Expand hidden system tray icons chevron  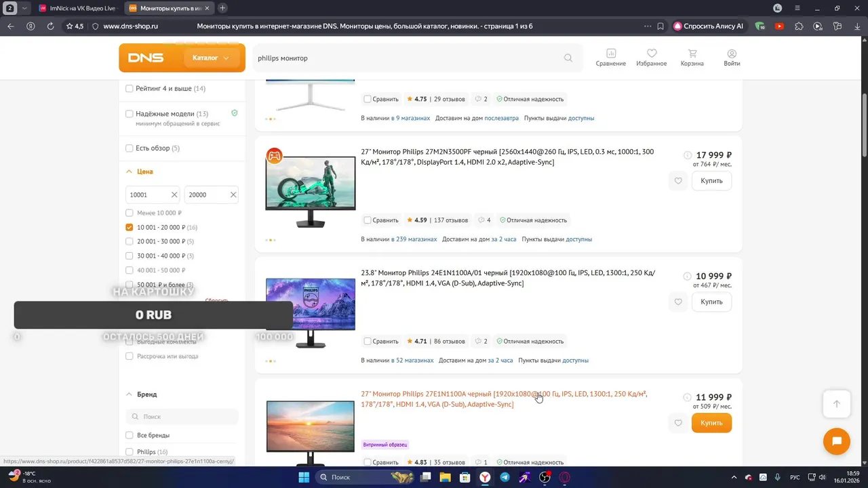pos(734,477)
